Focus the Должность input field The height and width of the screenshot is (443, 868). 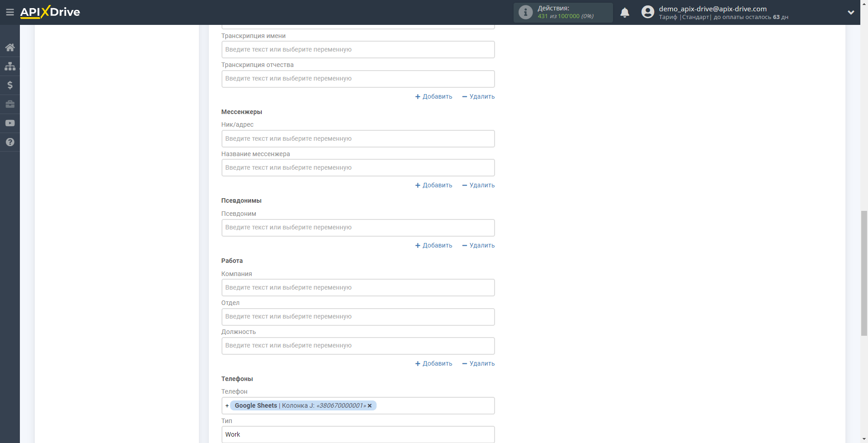(358, 346)
